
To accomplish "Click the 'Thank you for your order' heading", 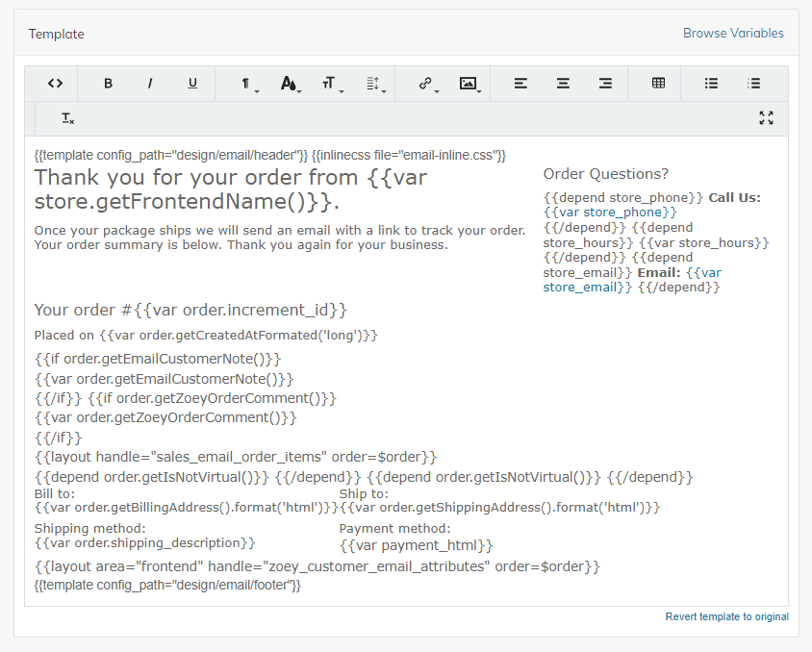I will tap(231, 189).
